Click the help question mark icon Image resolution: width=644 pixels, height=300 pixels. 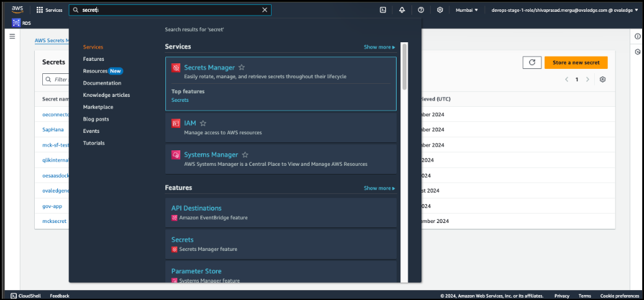coord(421,10)
